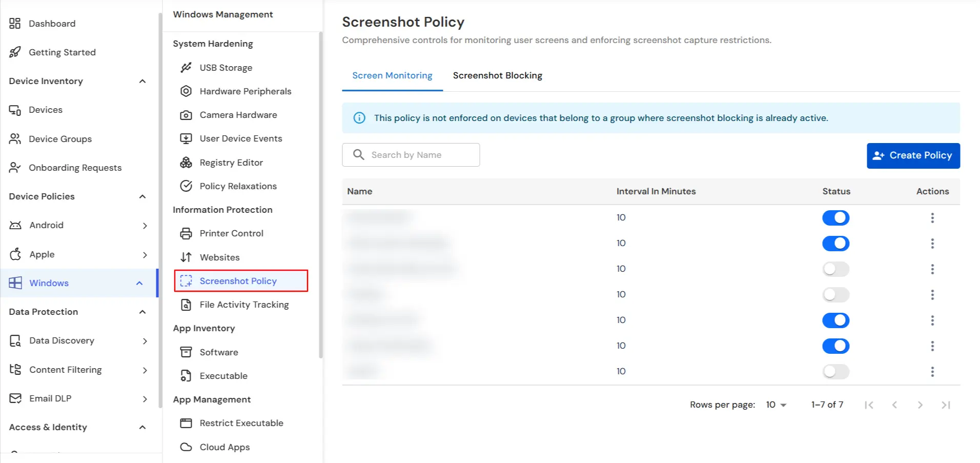Open the Restrict Executable section
980x463 pixels.
(241, 422)
